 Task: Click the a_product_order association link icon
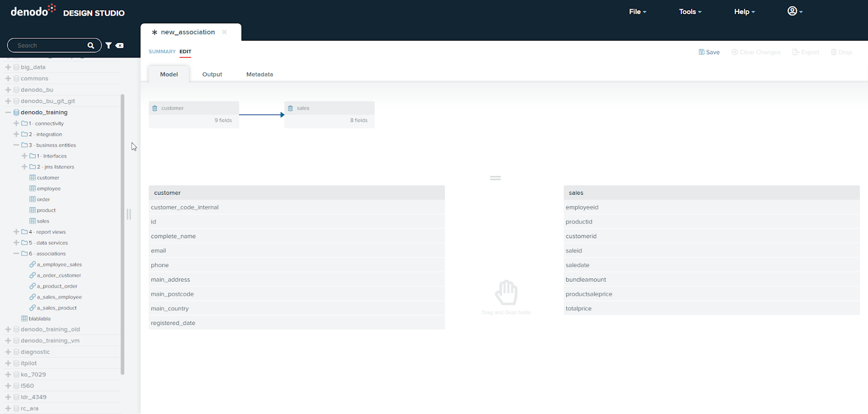(33, 286)
